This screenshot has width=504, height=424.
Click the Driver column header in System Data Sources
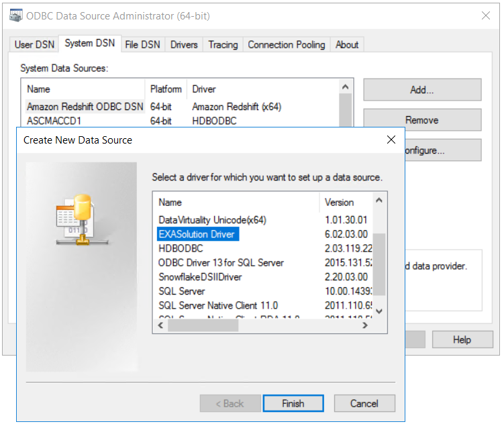click(x=262, y=89)
